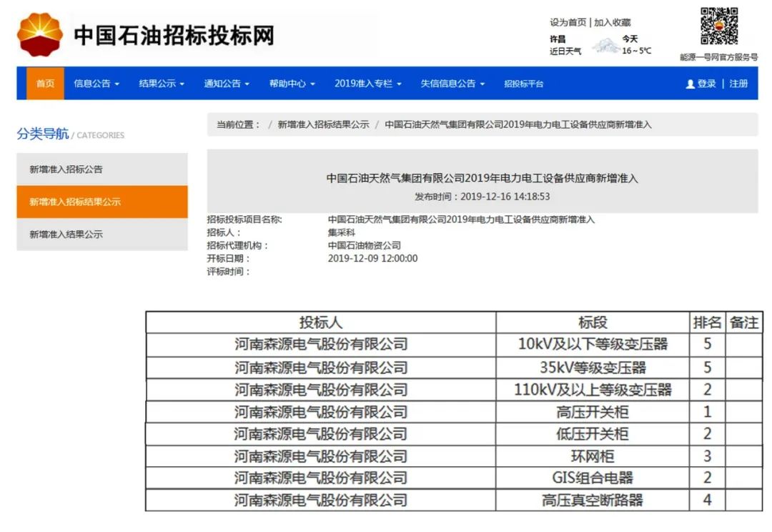
Task: Open 新增准入结果公示 sidebar item
Action: pos(66,235)
